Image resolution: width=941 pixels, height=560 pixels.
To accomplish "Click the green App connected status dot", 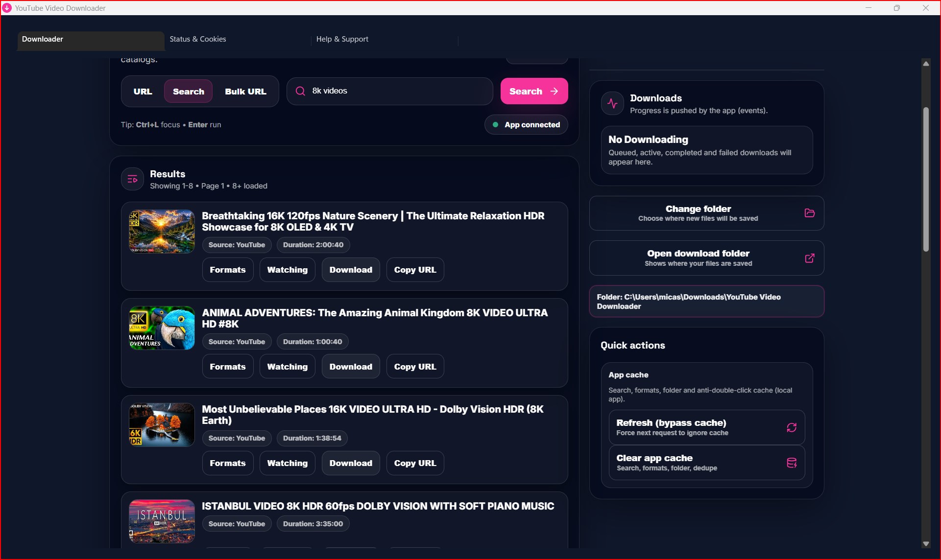I will pyautogui.click(x=495, y=125).
